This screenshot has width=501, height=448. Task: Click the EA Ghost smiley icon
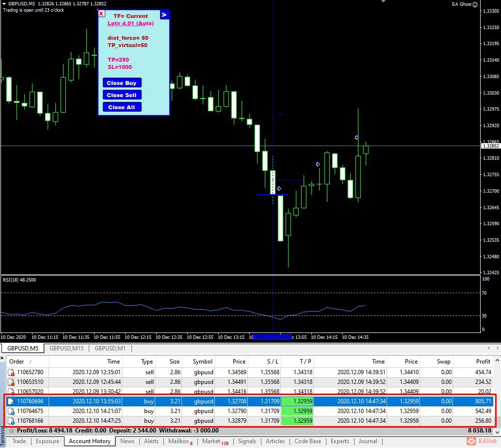[x=475, y=4]
